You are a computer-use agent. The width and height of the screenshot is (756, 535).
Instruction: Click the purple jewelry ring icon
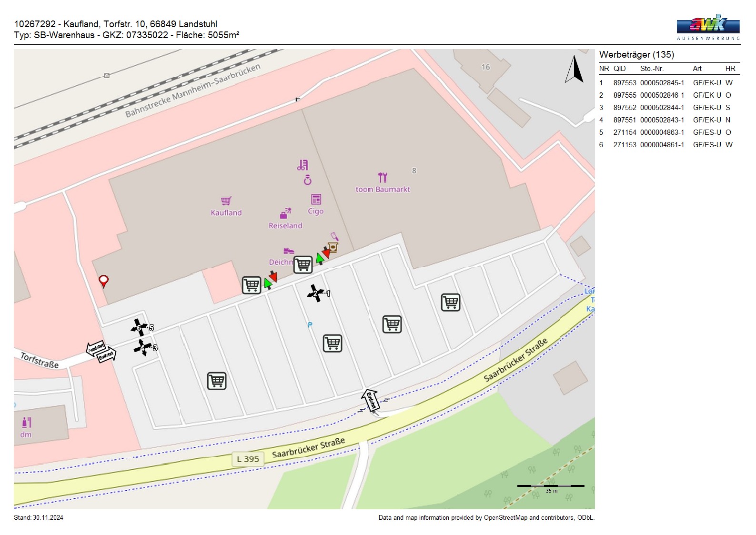point(308,181)
